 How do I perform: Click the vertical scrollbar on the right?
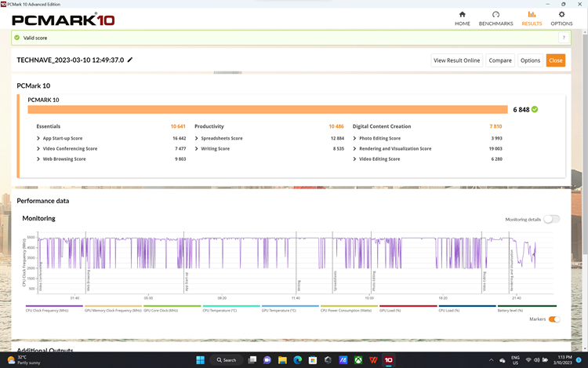pyautogui.click(x=585, y=143)
